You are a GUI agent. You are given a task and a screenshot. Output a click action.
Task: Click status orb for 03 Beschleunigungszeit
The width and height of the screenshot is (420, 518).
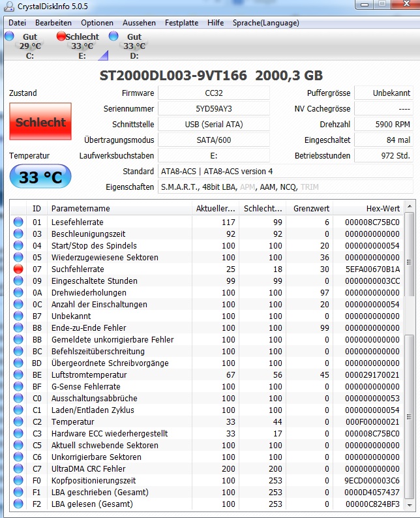click(18, 234)
